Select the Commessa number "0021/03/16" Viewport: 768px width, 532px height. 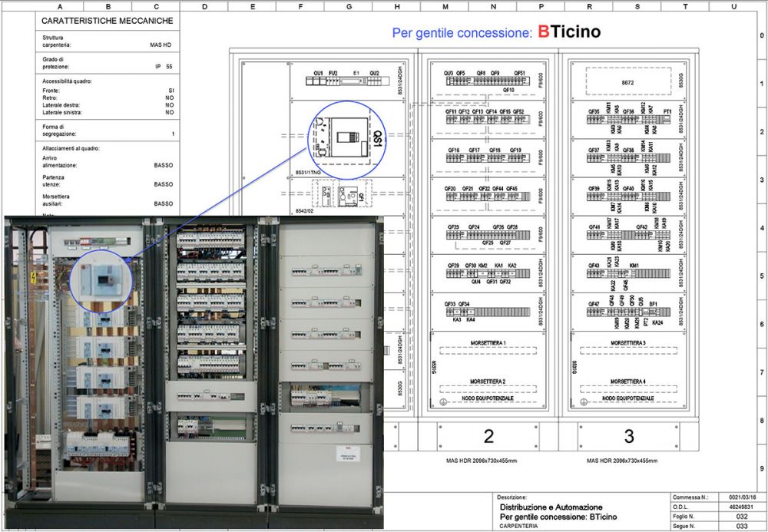743,497
